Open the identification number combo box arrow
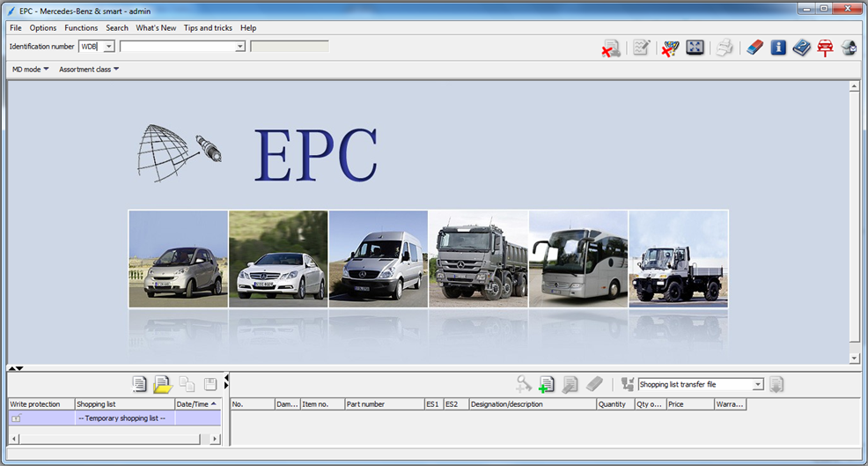The height and width of the screenshot is (466, 868). click(239, 47)
